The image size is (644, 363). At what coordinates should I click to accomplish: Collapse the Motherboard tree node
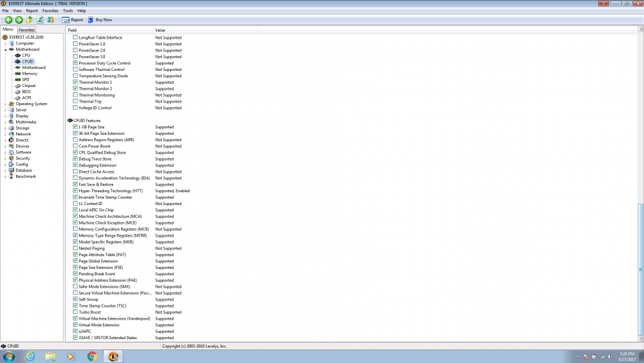point(5,50)
